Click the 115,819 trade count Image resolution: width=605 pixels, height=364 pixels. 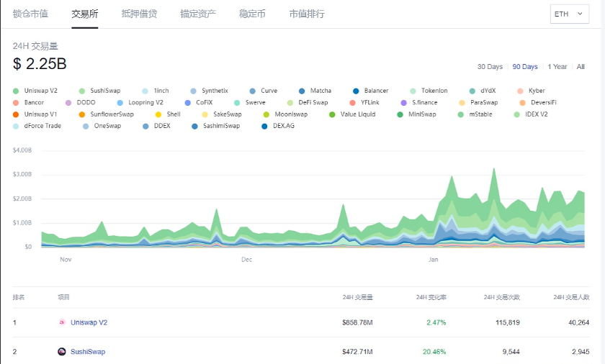pos(507,322)
